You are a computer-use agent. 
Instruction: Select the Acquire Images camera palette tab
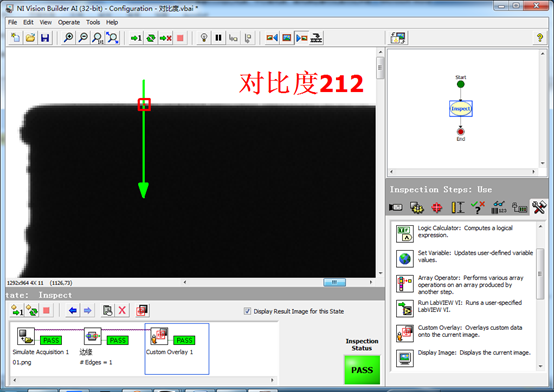[x=395, y=207]
